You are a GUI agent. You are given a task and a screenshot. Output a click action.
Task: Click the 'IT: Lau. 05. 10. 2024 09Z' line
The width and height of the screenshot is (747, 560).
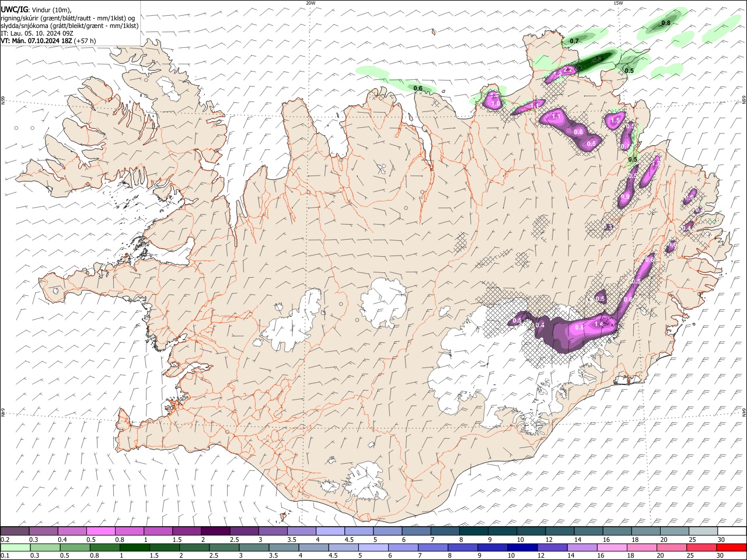37,33
